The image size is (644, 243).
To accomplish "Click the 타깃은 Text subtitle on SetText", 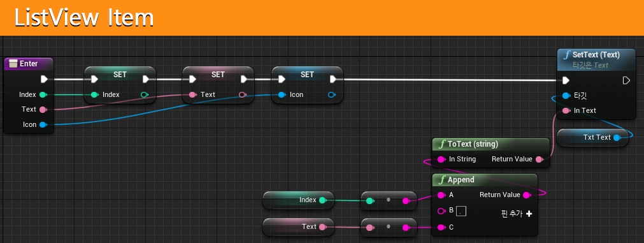I will point(590,65).
